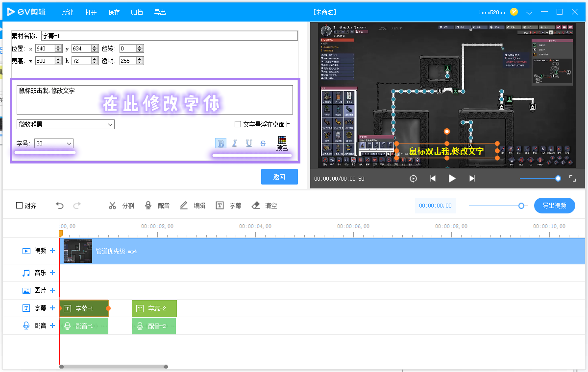Toggle bold text formatting
Screen dimensions: 588x372
[220, 143]
